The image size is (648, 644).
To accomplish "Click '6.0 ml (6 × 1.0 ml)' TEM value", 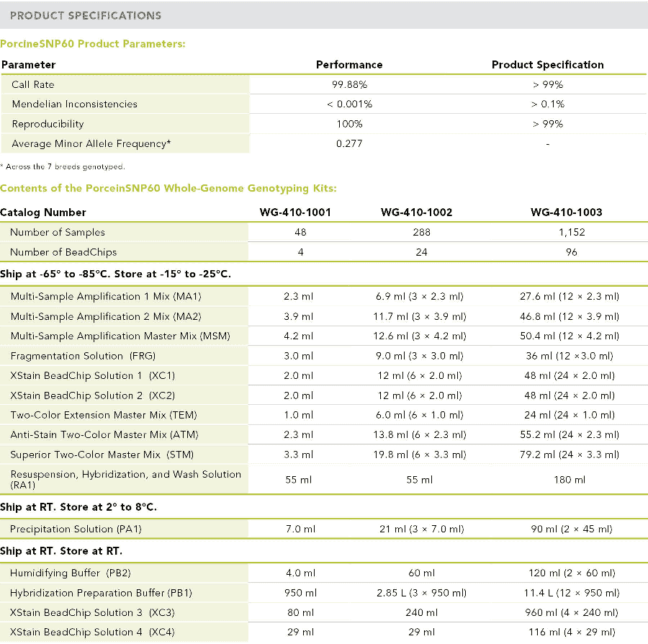I will tap(420, 415).
